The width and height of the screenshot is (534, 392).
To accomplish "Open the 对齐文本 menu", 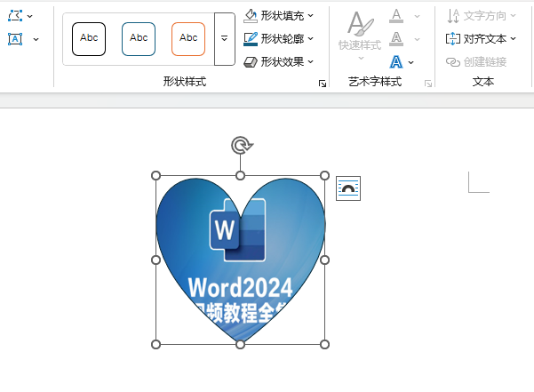I will (482, 39).
